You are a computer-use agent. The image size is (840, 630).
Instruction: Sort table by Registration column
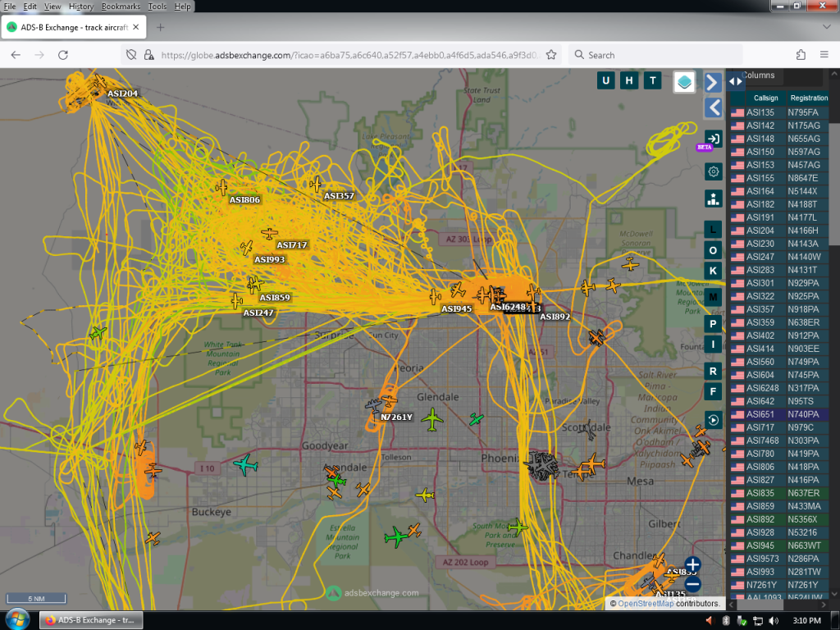click(x=808, y=98)
